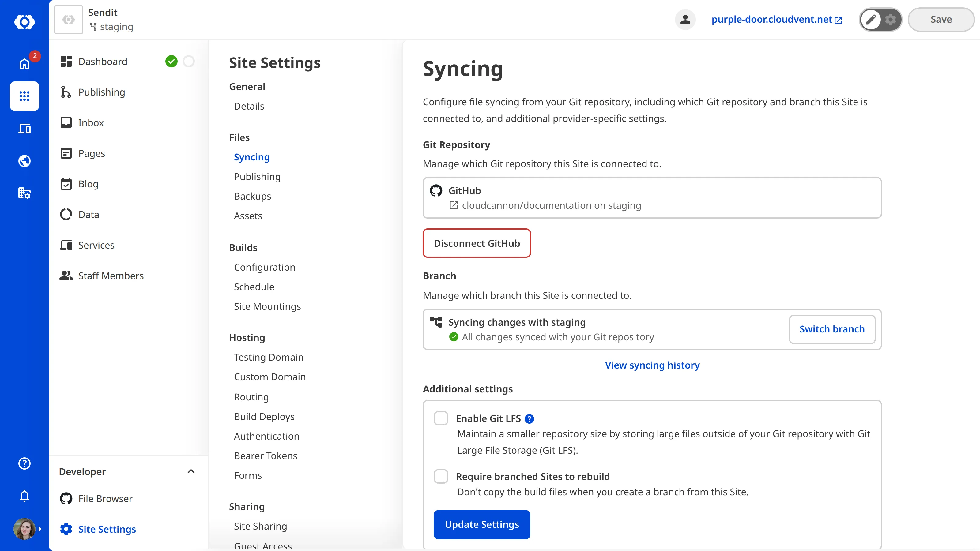The image size is (980, 551).
Task: Open Schedule settings
Action: (x=254, y=287)
